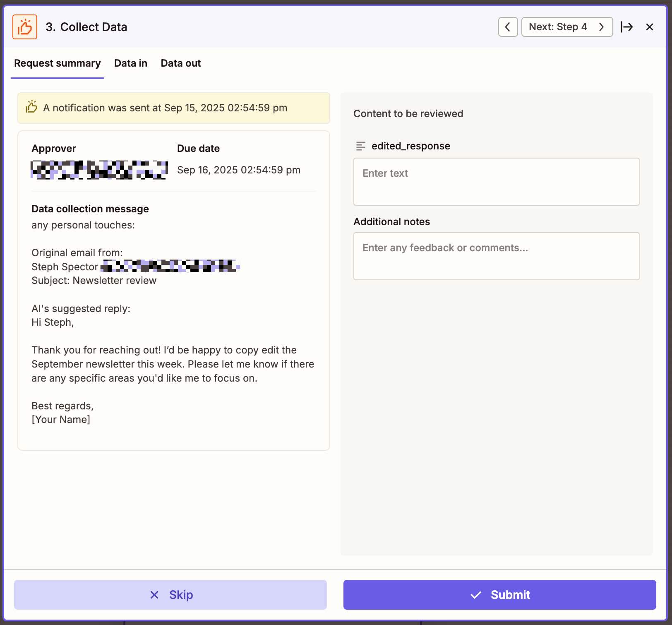Switch to the Data out tab
672x625 pixels.
coord(180,63)
